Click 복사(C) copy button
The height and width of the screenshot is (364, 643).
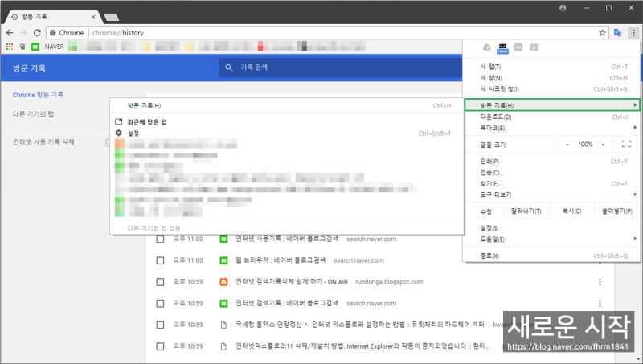coord(571,211)
